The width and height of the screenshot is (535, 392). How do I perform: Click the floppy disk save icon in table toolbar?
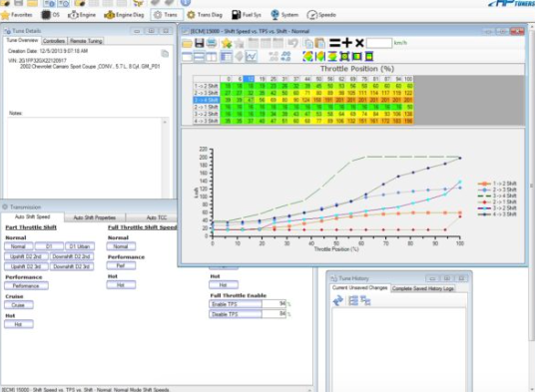pos(200,43)
